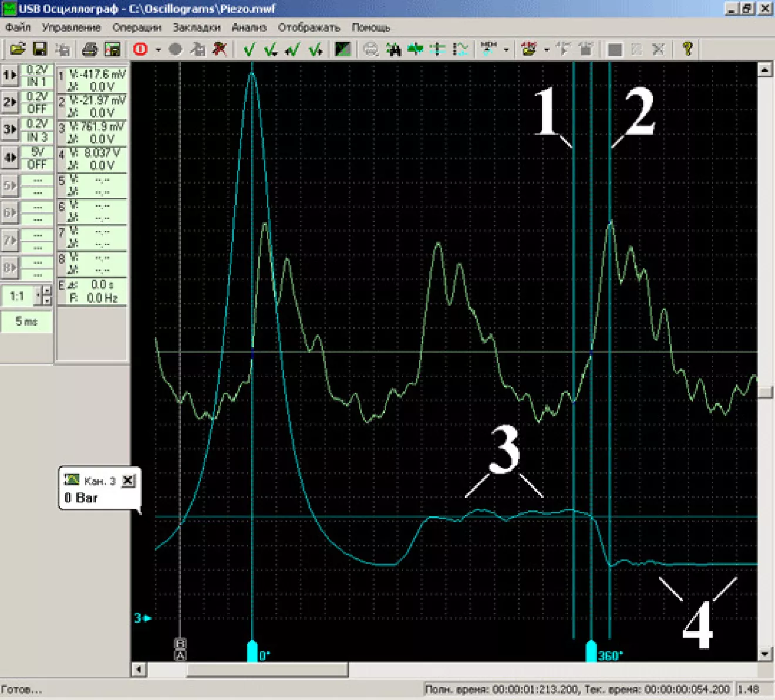Click the 5 ms time base field
Screen dimensions: 775x700
click(26, 321)
